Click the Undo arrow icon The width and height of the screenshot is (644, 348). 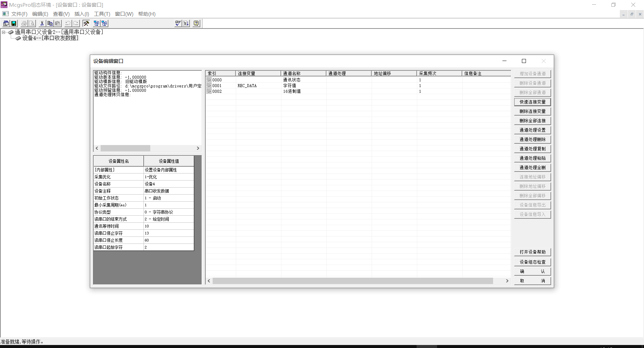coord(68,23)
